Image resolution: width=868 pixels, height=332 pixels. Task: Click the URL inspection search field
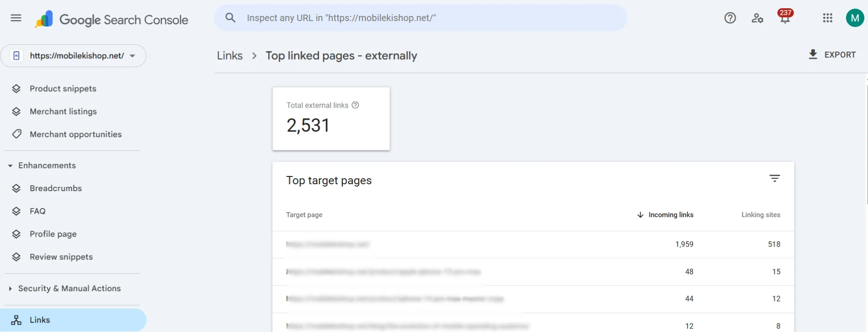[420, 17]
